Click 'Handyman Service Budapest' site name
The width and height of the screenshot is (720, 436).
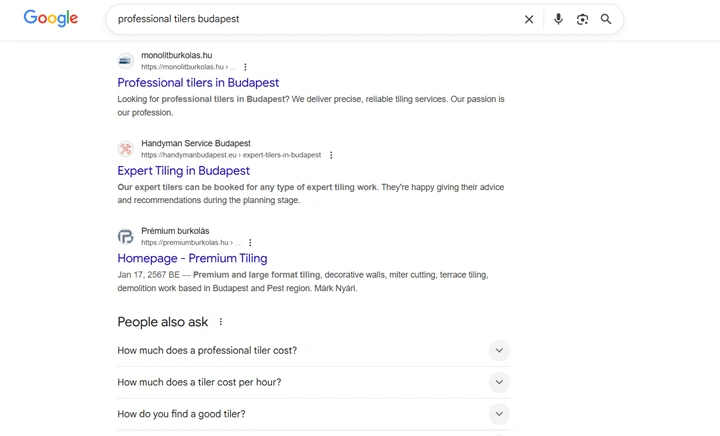point(196,143)
